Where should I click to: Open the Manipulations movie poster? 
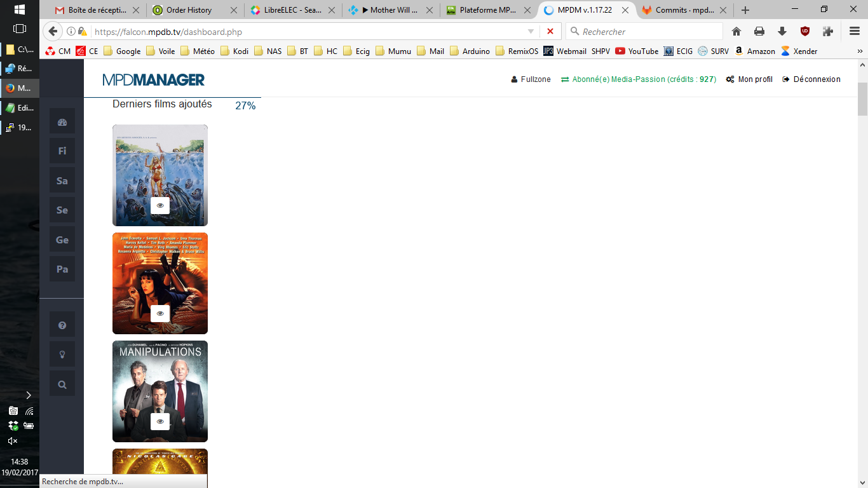160,391
